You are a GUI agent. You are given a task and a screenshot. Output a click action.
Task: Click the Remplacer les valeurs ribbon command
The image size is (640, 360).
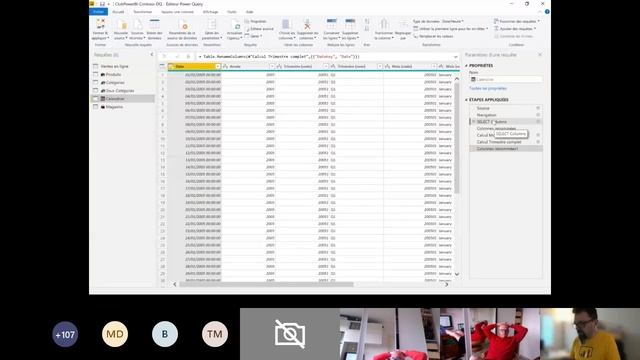[x=433, y=36]
